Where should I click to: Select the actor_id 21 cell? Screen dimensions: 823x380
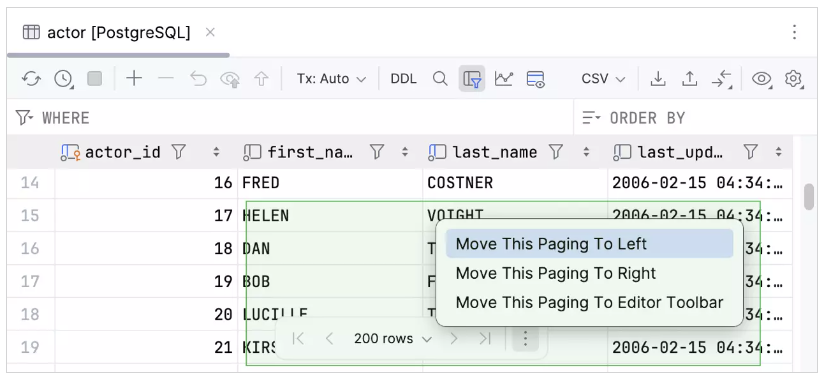coord(146,347)
